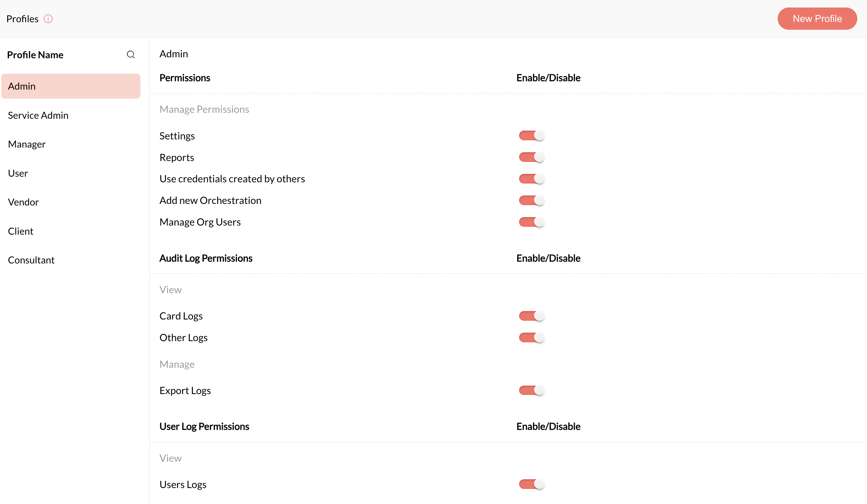Disable the Users Logs toggle
Image resolution: width=867 pixels, height=504 pixels.
531,484
